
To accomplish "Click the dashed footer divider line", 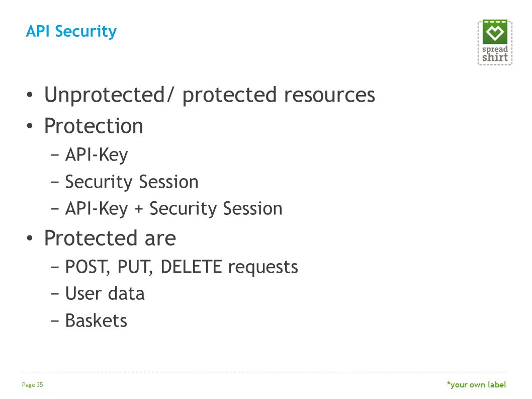I will 264,372.
